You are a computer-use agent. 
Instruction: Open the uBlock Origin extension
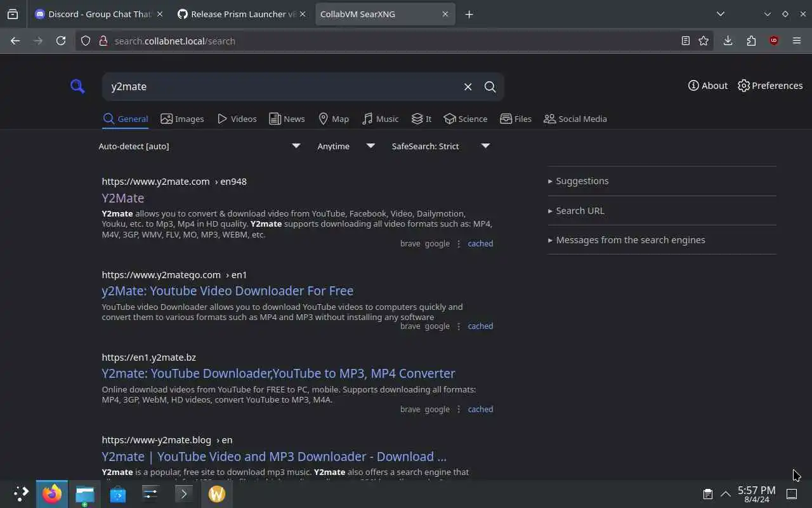pos(774,41)
